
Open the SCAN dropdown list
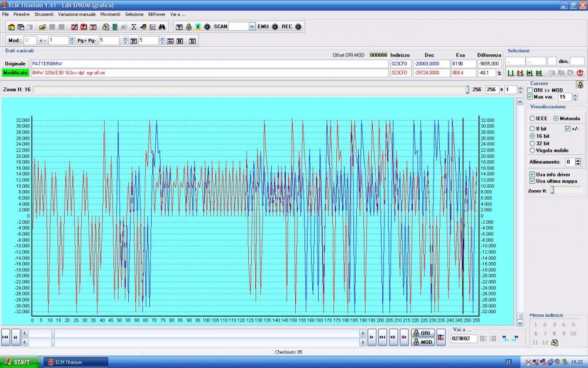click(252, 27)
